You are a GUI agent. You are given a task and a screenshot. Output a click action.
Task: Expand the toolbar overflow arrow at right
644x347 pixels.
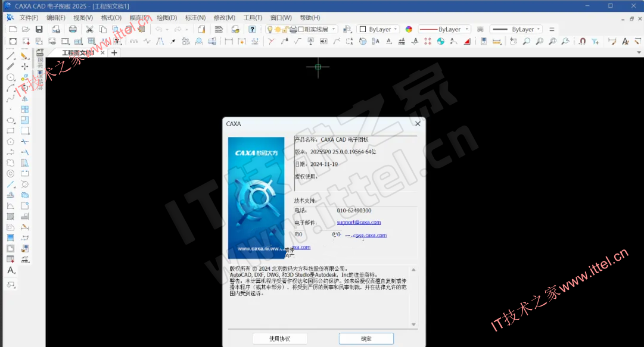tap(639, 52)
